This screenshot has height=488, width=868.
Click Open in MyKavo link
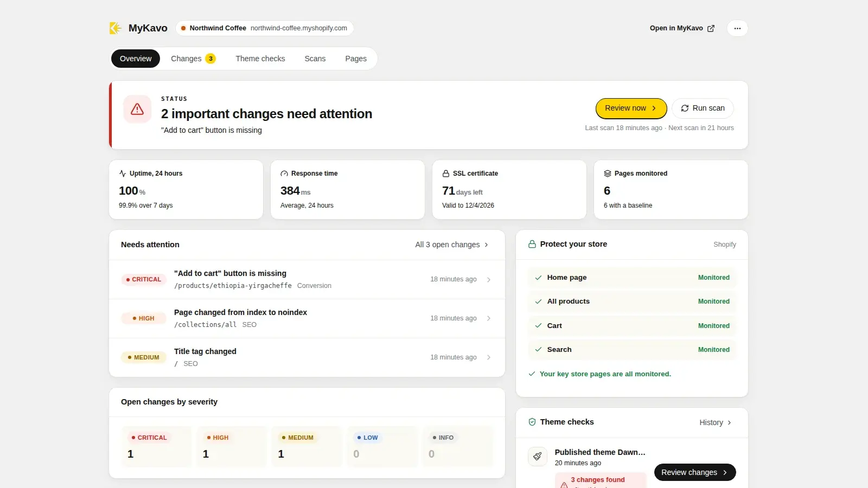(682, 28)
